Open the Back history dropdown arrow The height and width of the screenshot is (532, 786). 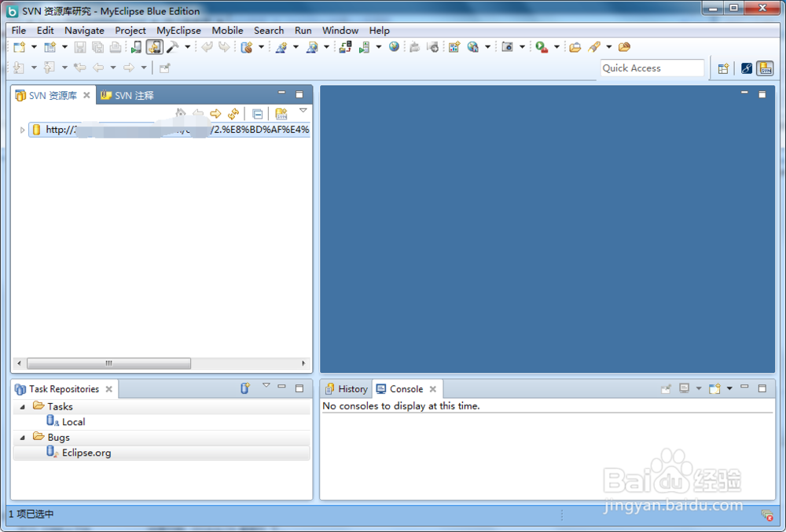point(113,68)
